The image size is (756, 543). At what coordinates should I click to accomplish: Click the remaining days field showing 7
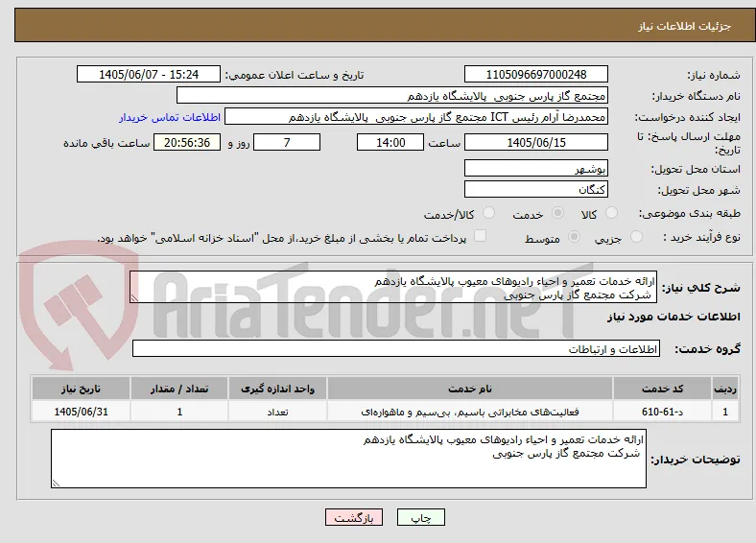[x=287, y=142]
